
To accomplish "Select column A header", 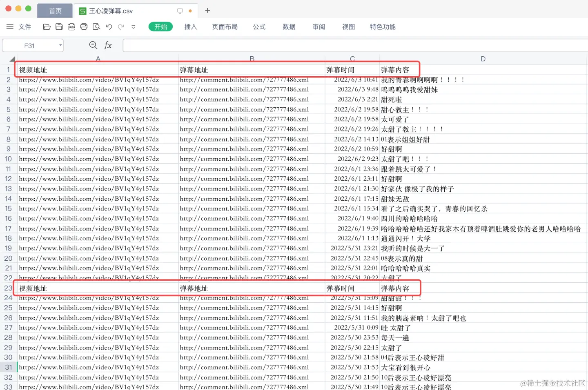I will 98,59.
